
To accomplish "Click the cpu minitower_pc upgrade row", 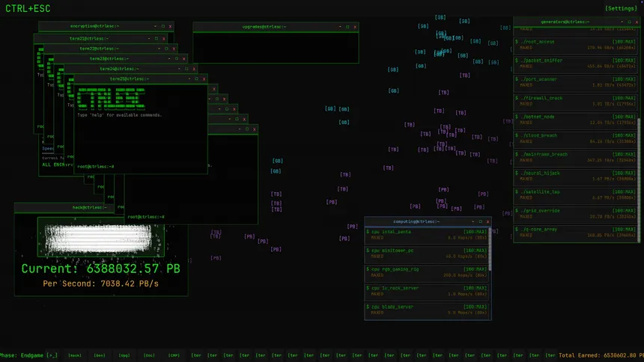I will pos(426,254).
